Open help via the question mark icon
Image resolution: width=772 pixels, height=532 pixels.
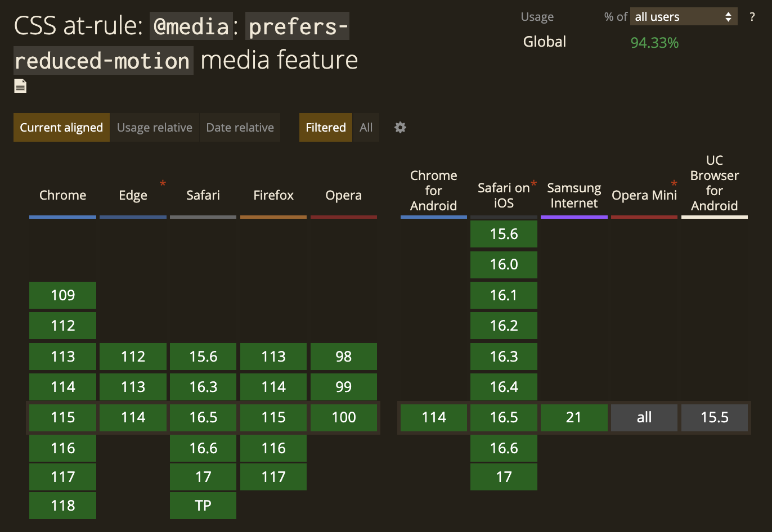(752, 17)
